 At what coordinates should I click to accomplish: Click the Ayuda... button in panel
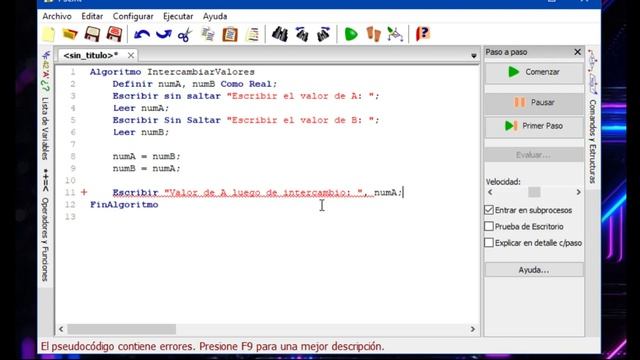(x=534, y=270)
